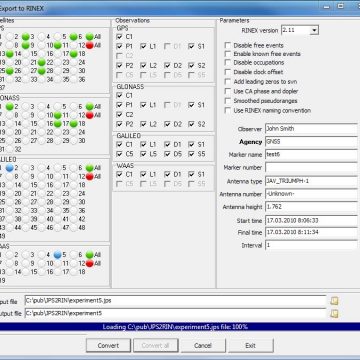
Task: Browse for the input file with folder icon
Action: [334, 301]
